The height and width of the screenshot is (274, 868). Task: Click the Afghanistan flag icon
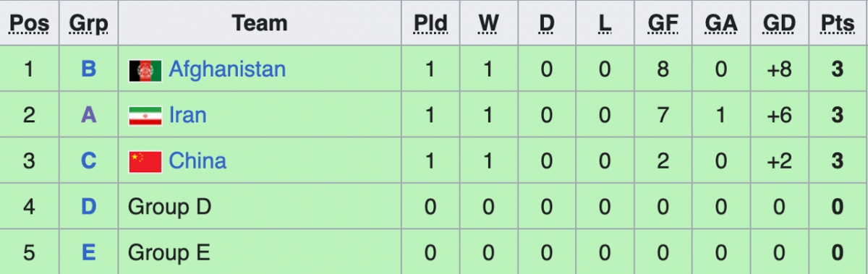click(x=145, y=70)
